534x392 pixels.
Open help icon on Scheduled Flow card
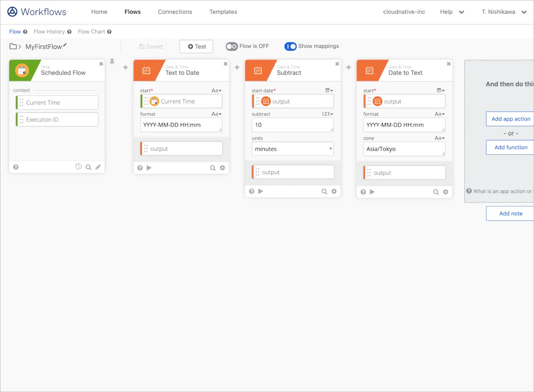click(16, 167)
